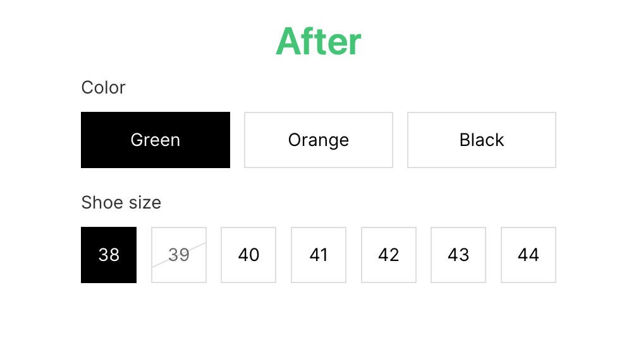
Task: Pick shoe size 42
Action: point(389,255)
